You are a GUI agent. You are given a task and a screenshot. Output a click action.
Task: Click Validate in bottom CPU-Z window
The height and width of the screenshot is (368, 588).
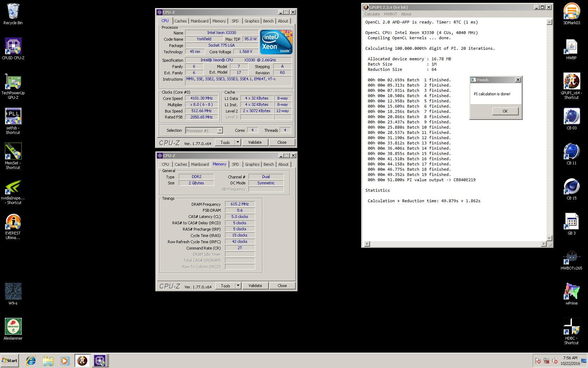[x=255, y=286]
